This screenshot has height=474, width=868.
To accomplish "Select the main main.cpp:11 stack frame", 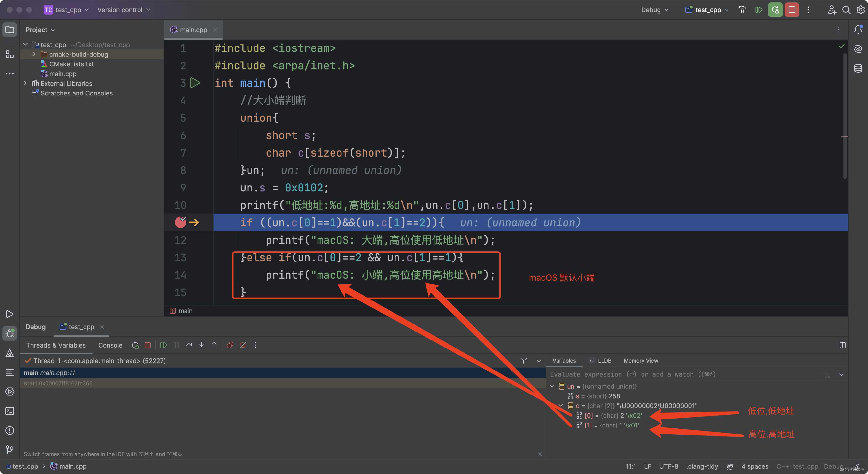I will [x=283, y=373].
